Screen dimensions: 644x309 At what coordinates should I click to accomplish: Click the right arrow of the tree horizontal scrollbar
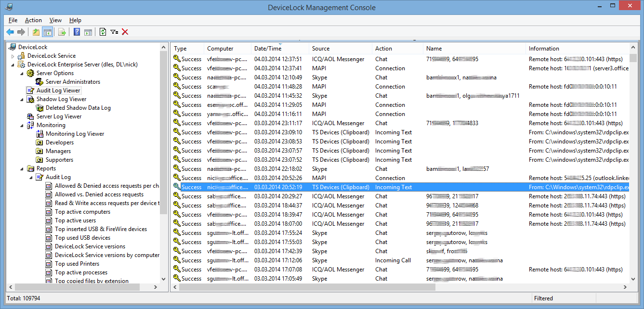tap(155, 287)
